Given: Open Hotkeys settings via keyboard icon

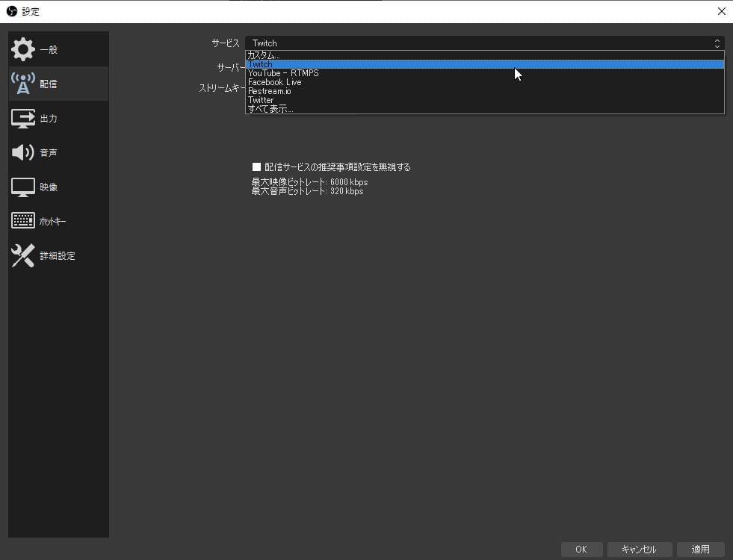Looking at the screenshot, I should 23,221.
